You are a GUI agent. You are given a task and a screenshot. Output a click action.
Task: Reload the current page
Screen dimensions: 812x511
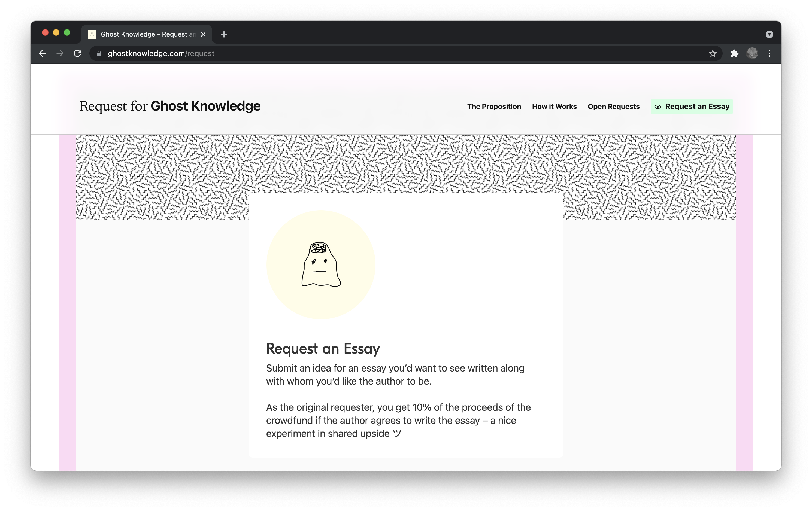[x=78, y=53]
